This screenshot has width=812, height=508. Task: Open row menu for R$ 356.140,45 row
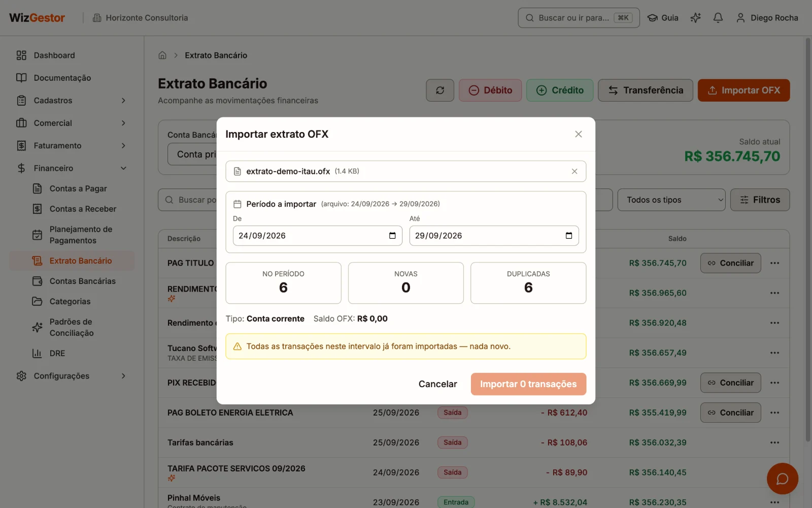click(774, 472)
